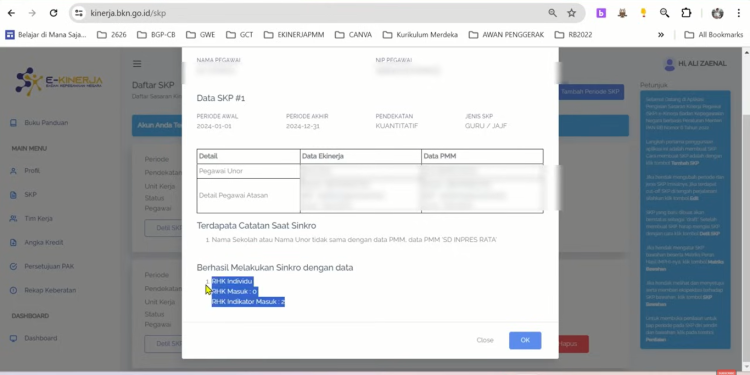This screenshot has height=375, width=750.
Task: Open the 2626 bookmark folder
Action: point(111,34)
